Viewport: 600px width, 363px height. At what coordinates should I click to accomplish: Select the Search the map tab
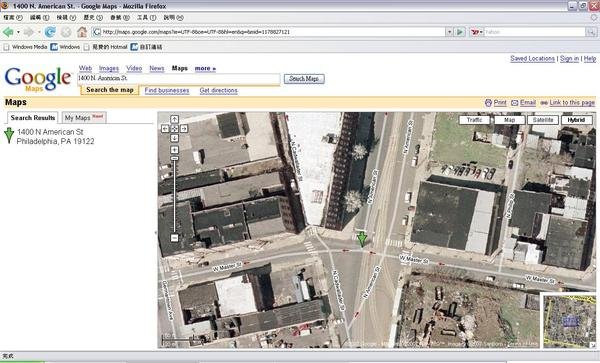point(110,90)
